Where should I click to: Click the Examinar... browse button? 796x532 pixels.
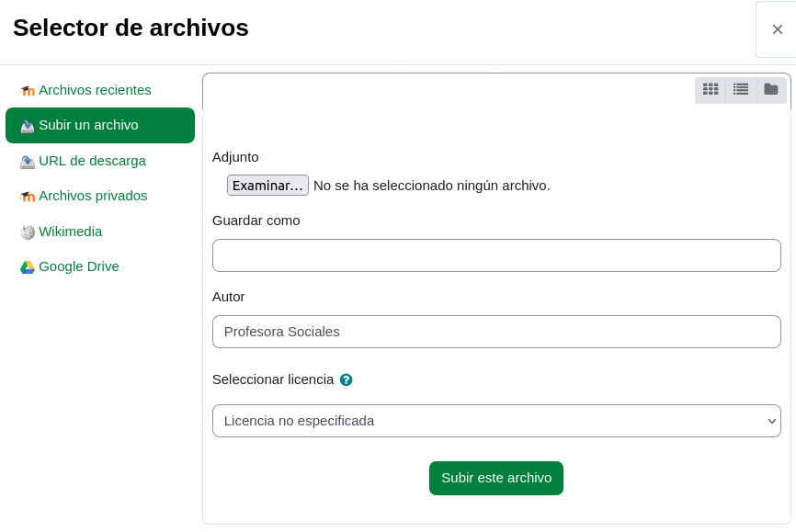click(267, 186)
